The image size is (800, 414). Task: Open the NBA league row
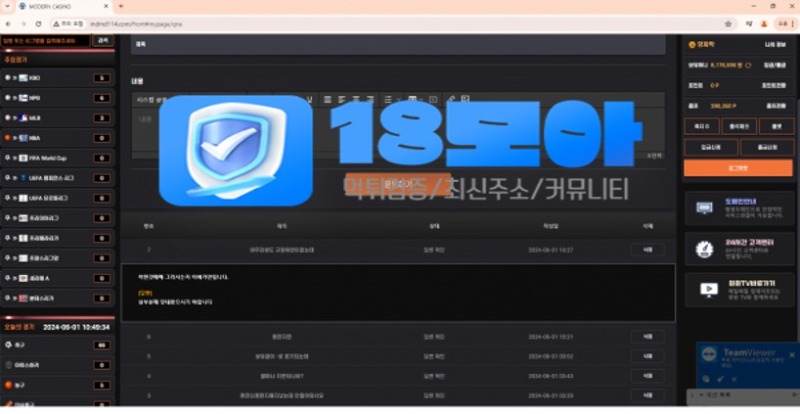[57, 138]
